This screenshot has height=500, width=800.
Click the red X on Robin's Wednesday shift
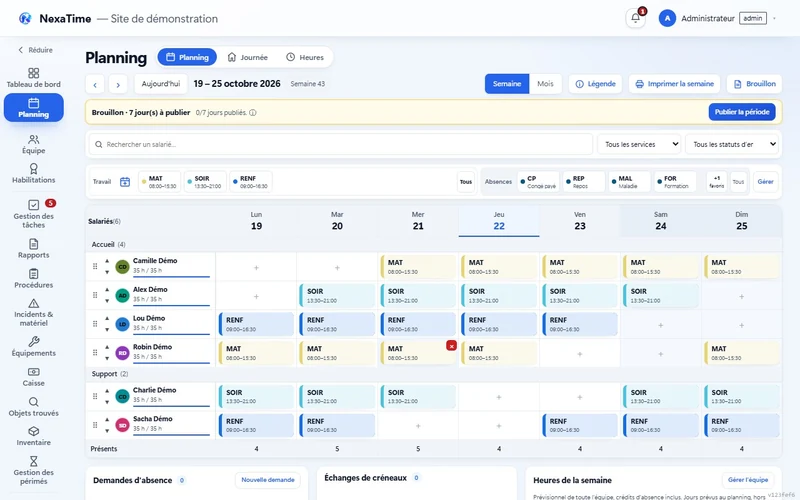(451, 345)
